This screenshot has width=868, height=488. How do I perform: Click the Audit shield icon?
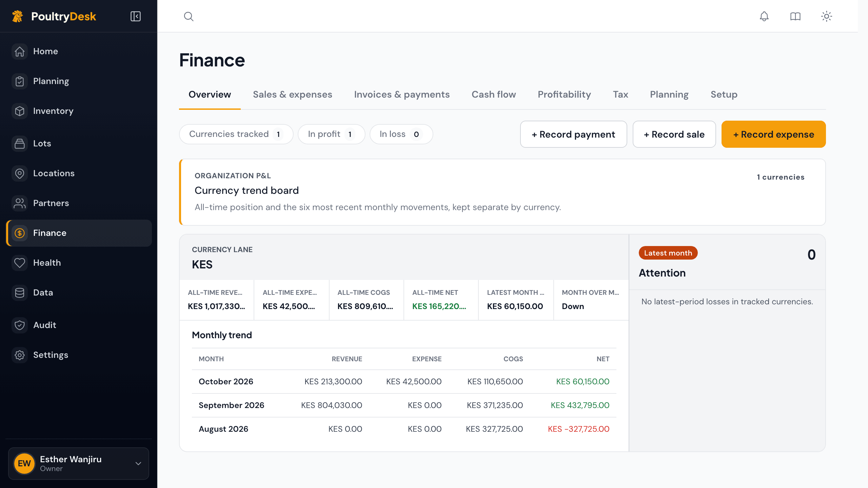click(20, 325)
